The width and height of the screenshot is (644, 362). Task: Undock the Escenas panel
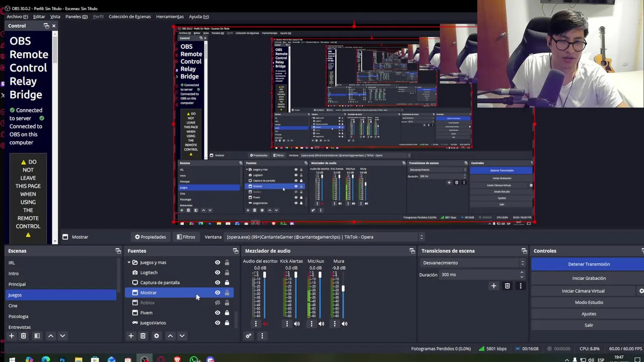click(118, 251)
